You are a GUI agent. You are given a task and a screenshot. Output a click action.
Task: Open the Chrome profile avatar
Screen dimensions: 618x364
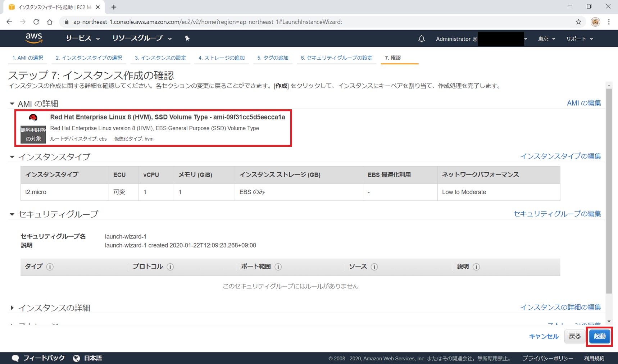pos(595,22)
